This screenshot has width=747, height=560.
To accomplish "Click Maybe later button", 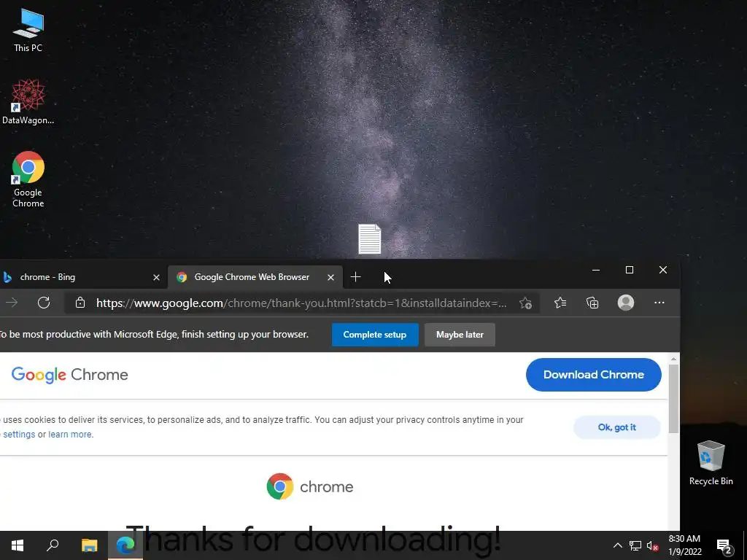I will (x=460, y=335).
